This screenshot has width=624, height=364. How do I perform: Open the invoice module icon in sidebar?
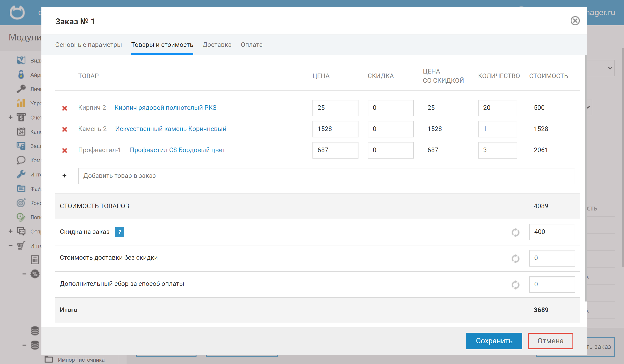pyautogui.click(x=21, y=117)
